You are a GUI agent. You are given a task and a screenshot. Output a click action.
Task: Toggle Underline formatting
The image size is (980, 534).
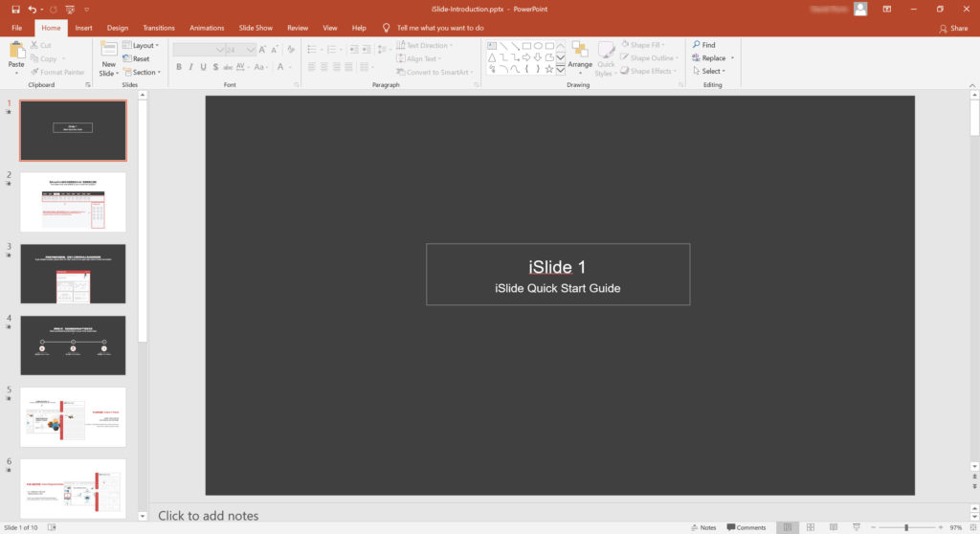(203, 67)
